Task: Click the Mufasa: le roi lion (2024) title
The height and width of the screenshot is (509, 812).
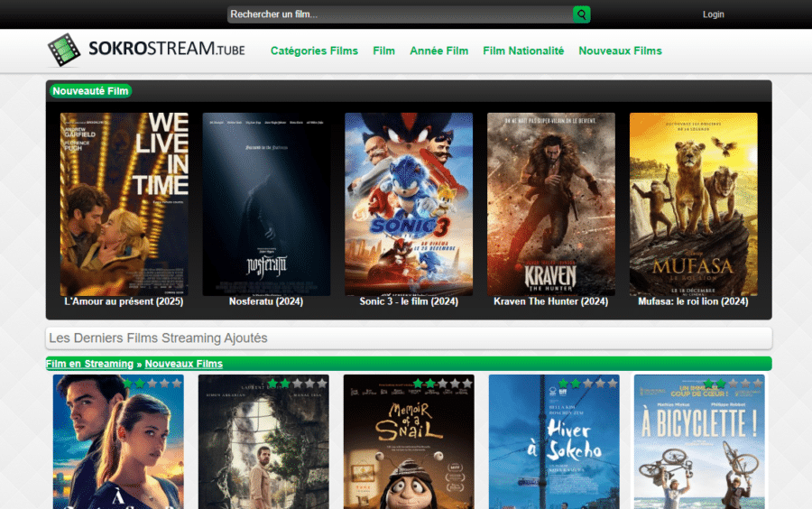Action: [694, 301]
